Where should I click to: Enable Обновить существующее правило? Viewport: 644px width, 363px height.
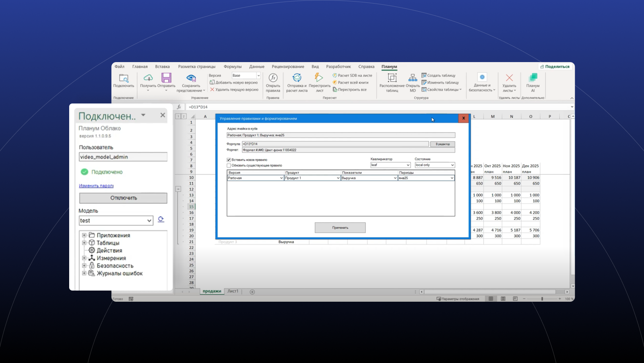pyautogui.click(x=229, y=165)
